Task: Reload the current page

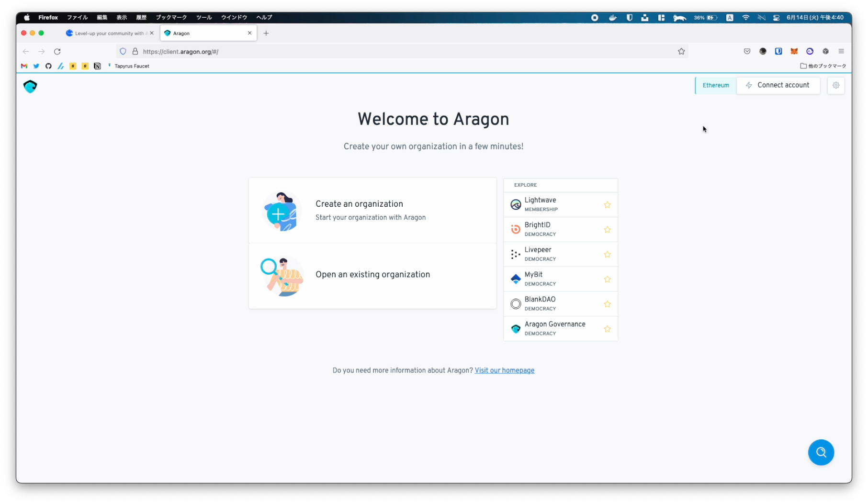Action: point(57,51)
